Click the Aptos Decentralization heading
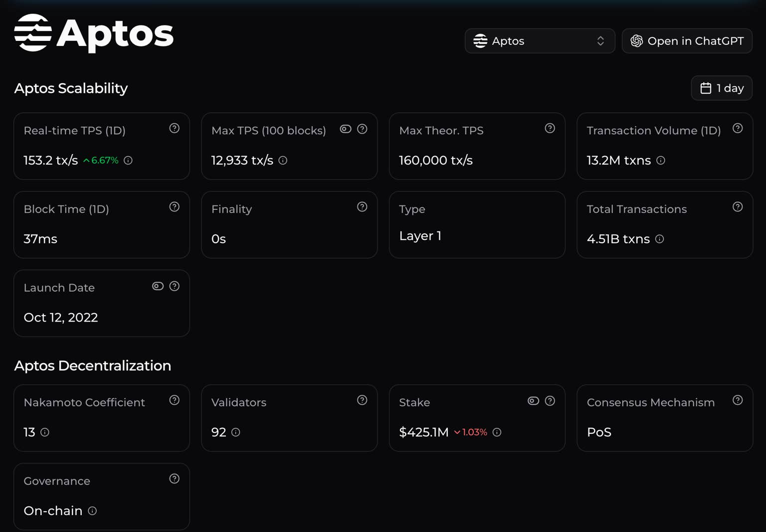Viewport: 766px width, 532px height. tap(92, 365)
